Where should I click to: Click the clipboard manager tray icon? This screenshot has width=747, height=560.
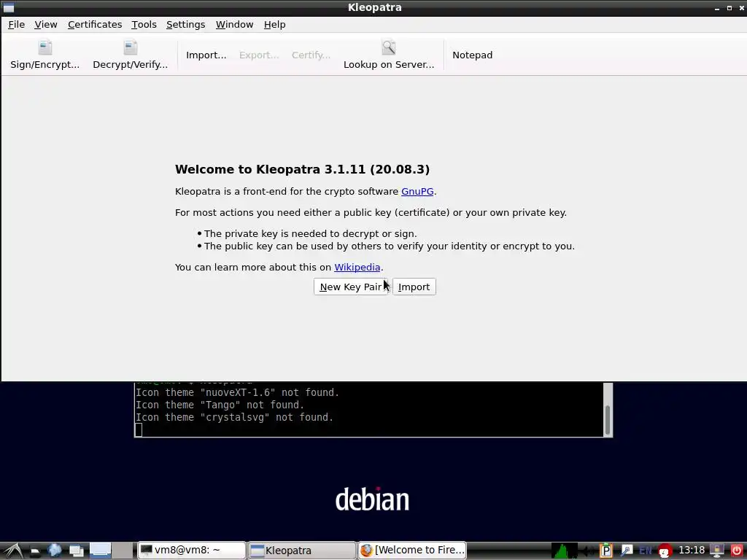coord(606,551)
